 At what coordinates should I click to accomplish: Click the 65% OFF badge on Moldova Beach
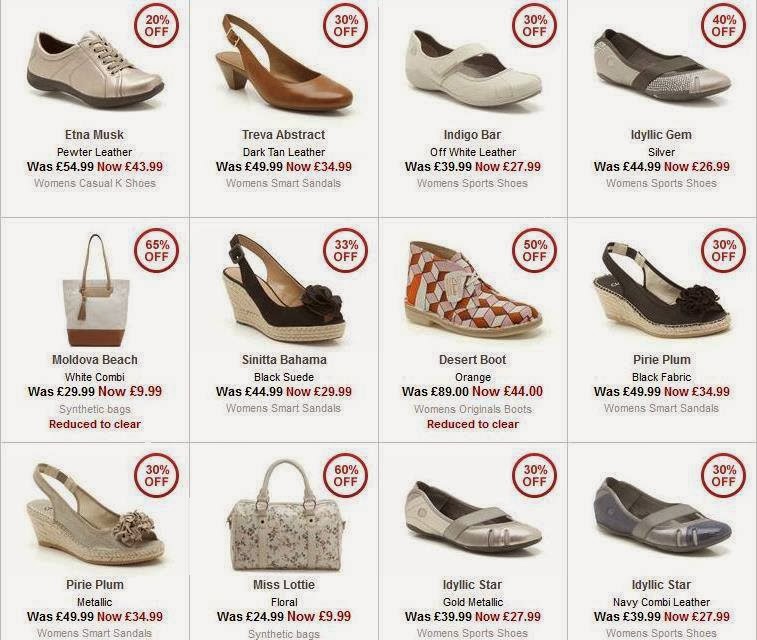(156, 250)
